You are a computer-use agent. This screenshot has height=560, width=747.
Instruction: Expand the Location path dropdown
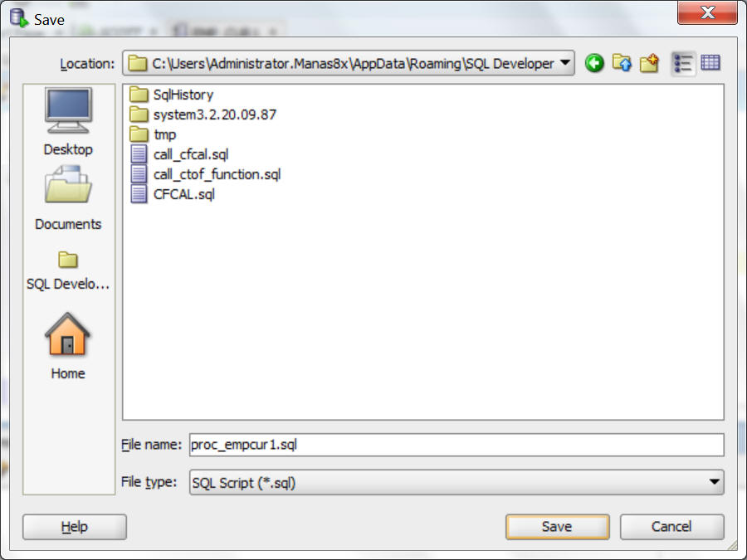point(565,63)
